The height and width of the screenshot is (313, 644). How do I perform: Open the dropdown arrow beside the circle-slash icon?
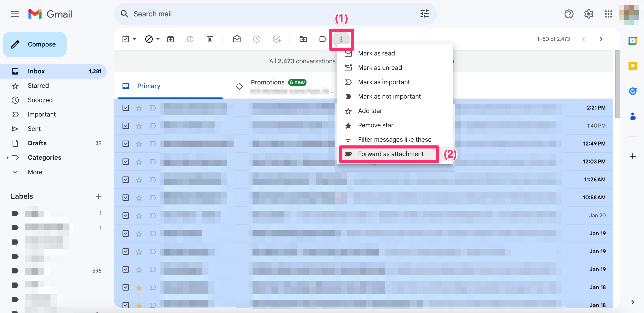coord(158,39)
